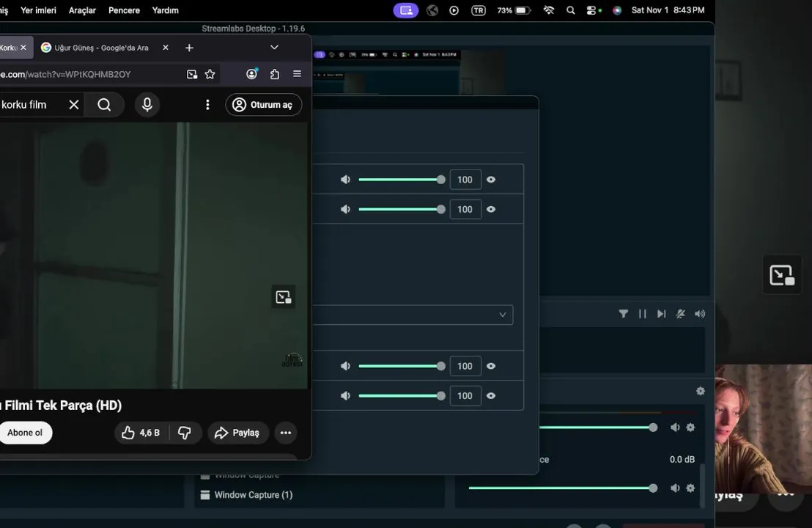The image size is (812, 528).
Task: Bookmark this page with the star icon
Action: (x=210, y=74)
